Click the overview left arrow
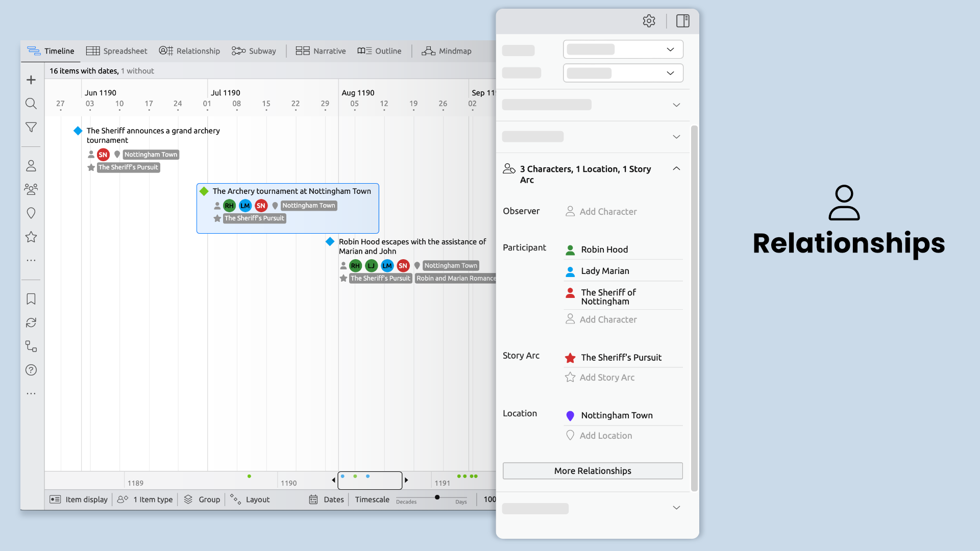 tap(334, 480)
